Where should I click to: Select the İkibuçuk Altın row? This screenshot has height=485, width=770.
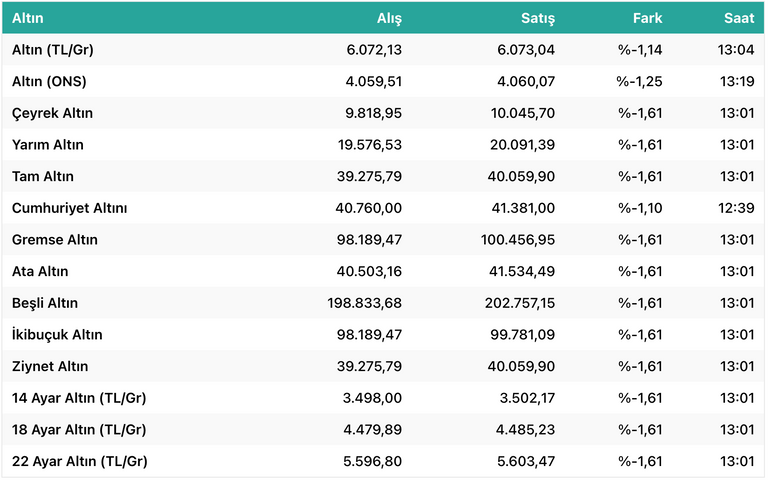(383, 335)
